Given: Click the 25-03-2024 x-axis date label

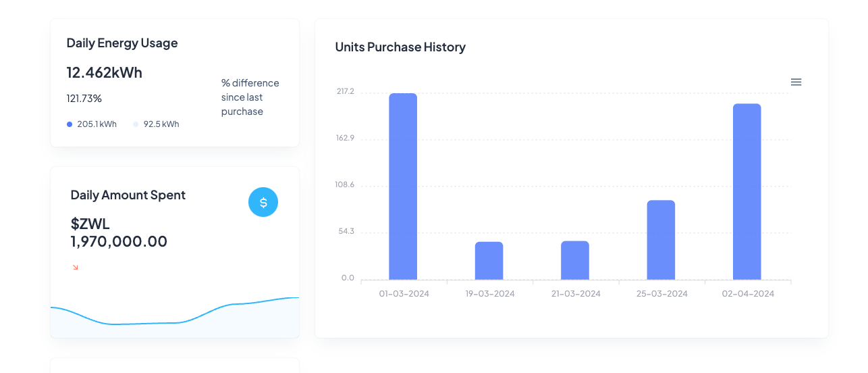Looking at the screenshot, I should pos(662,294).
